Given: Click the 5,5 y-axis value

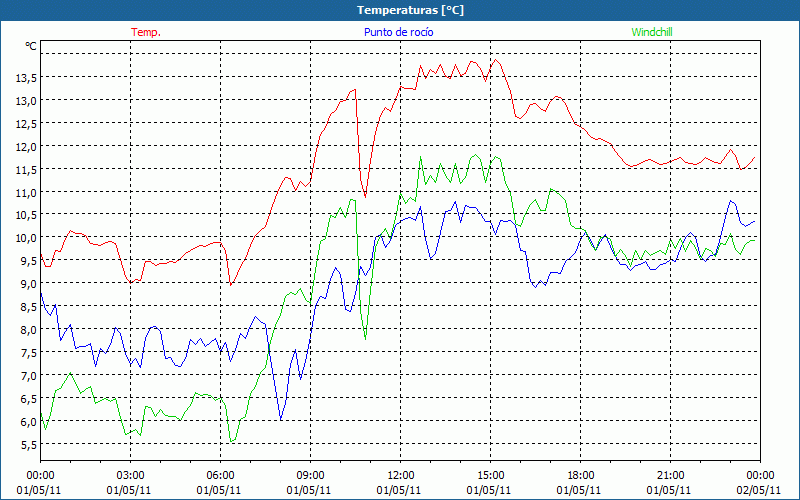Looking at the screenshot, I should tap(29, 444).
